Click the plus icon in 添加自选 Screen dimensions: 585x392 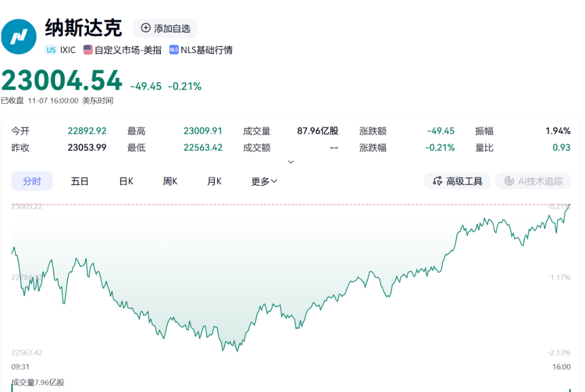[x=145, y=28]
